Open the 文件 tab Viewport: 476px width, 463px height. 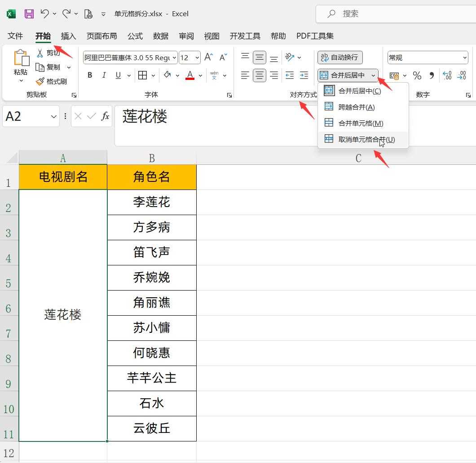tap(15, 36)
